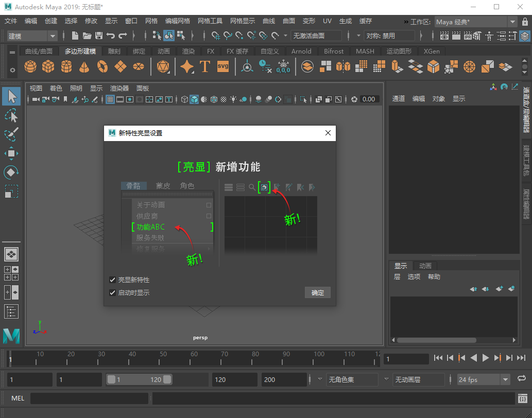Activate the Move tool in toolbox
This screenshot has height=418, width=532.
pyautogui.click(x=11, y=153)
